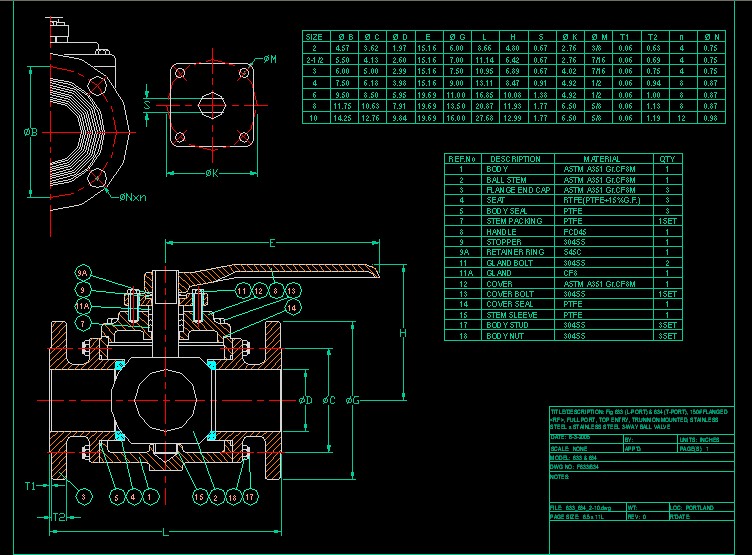Click the 27.68 L value for size 10
This screenshot has width=752, height=555.
[484, 118]
